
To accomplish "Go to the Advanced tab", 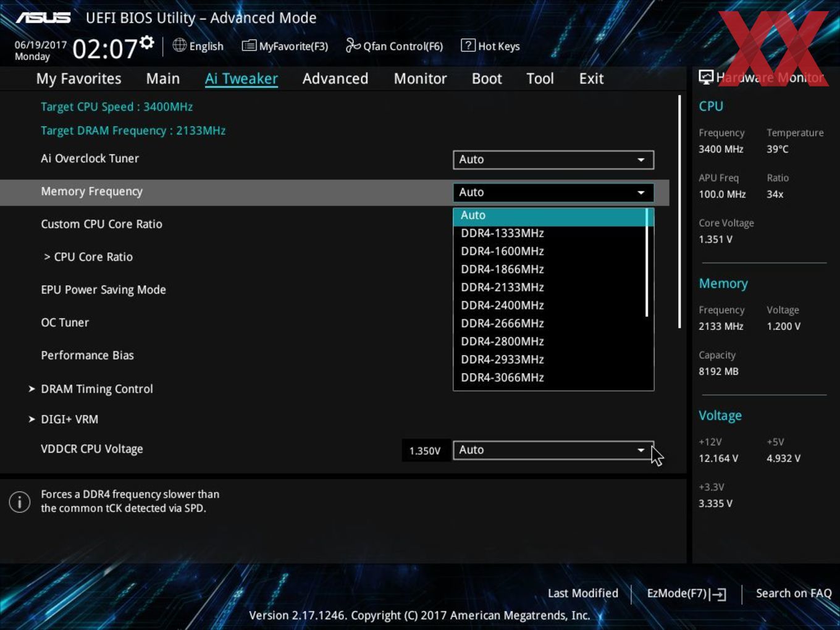I will (335, 78).
